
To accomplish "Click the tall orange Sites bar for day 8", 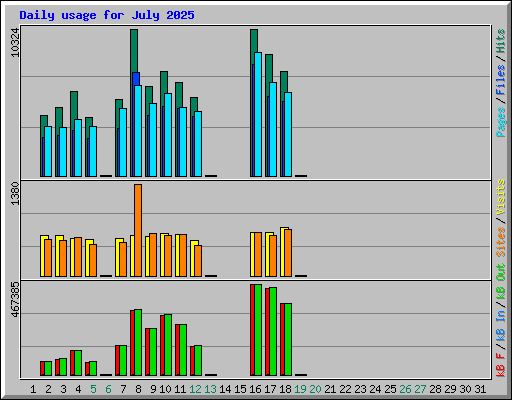I will click(x=138, y=230).
